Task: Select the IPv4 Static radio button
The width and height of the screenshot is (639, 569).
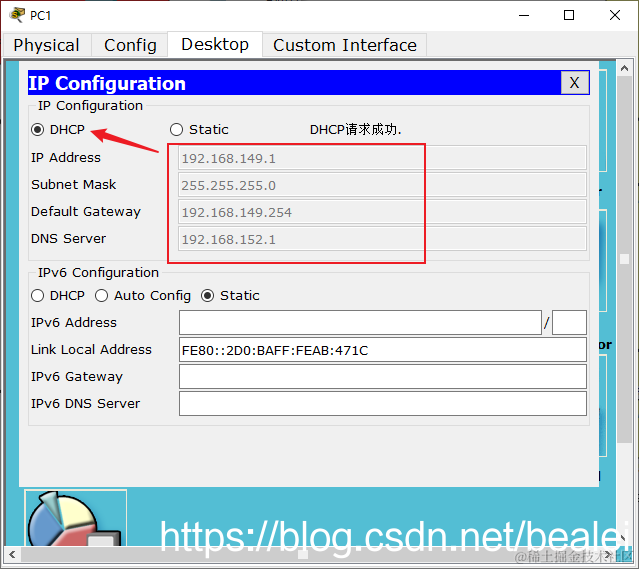Action: [176, 130]
